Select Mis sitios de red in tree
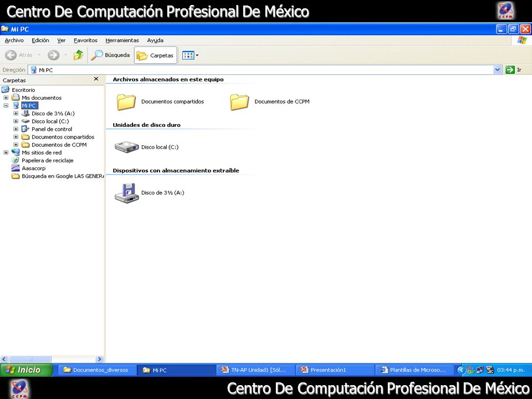This screenshot has height=399, width=532. point(42,153)
